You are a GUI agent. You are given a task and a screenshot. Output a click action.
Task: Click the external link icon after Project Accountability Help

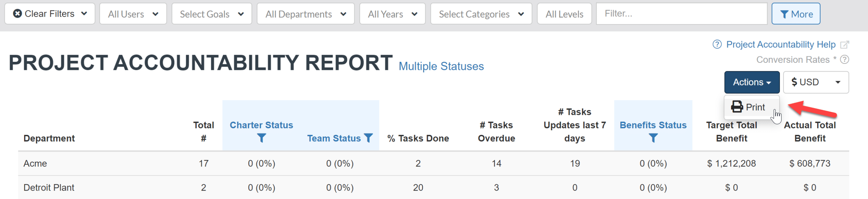[845, 44]
